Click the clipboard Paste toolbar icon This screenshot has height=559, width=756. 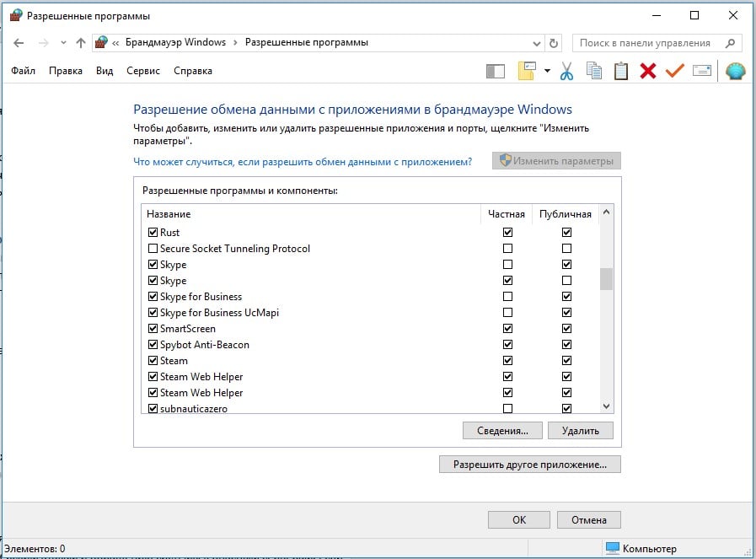620,71
